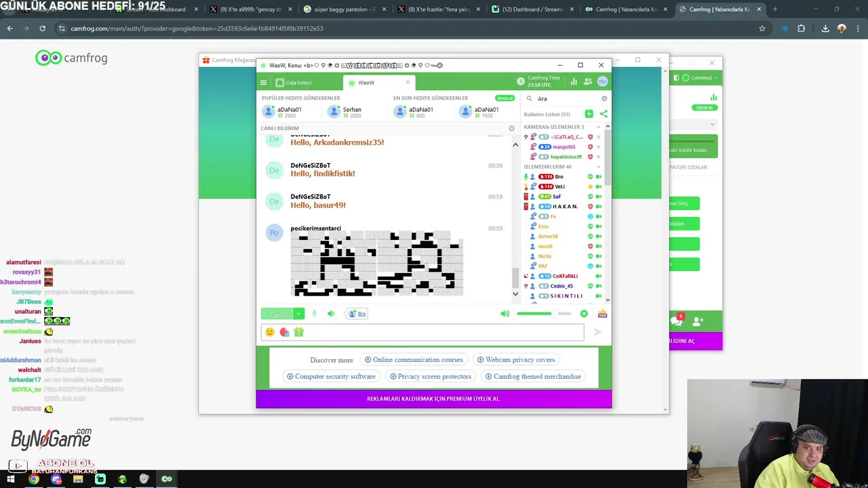Click the TOP star badge icon

click(602, 314)
